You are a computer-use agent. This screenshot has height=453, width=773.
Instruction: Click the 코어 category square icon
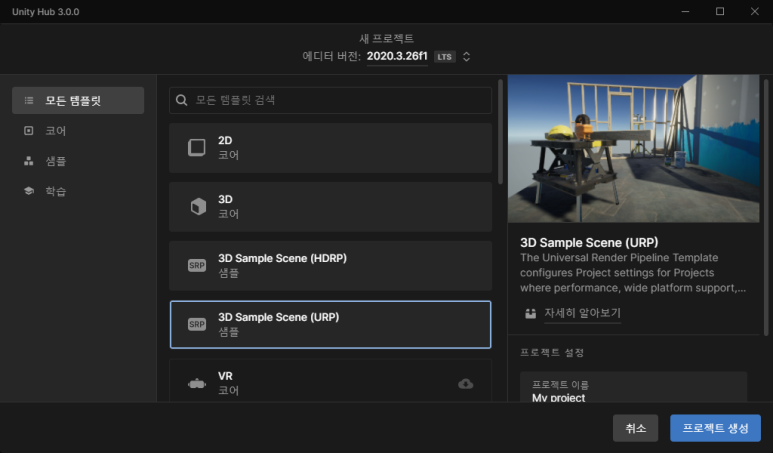pos(29,131)
